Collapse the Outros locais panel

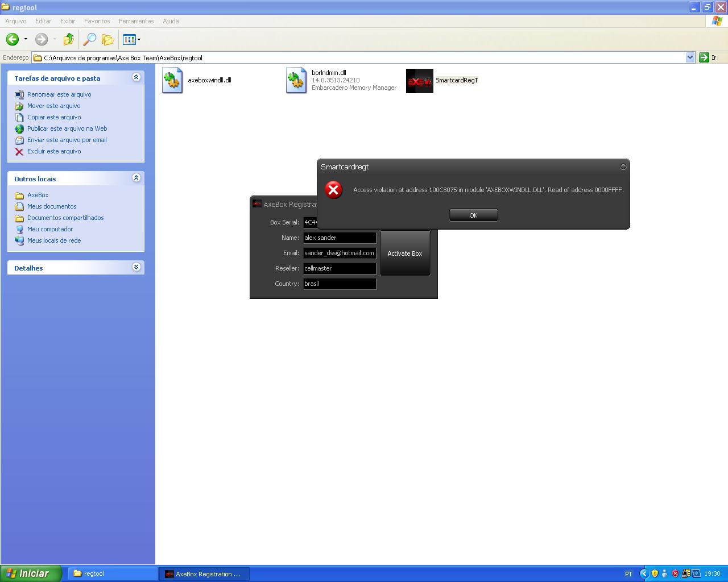click(x=136, y=178)
